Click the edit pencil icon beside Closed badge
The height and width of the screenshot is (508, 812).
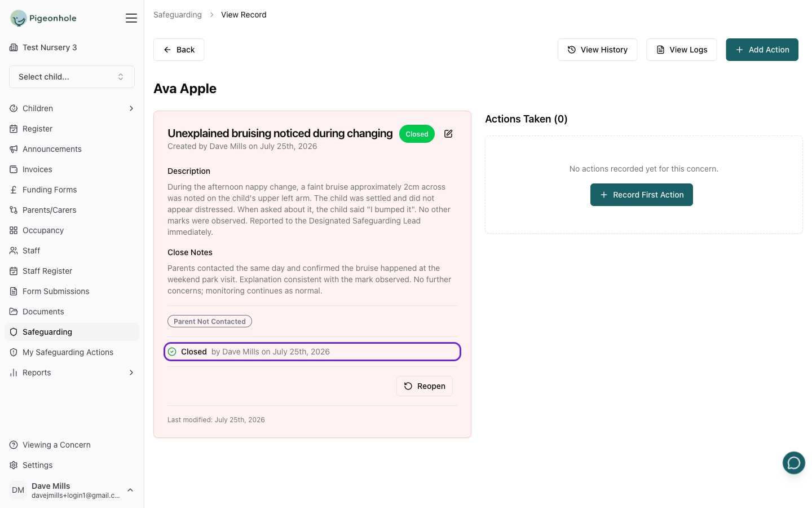[x=448, y=134]
